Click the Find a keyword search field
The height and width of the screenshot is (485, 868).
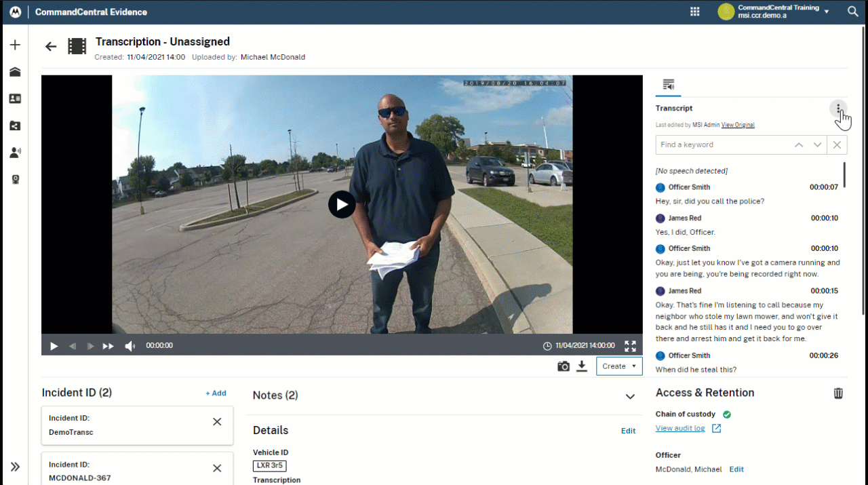[x=722, y=144]
